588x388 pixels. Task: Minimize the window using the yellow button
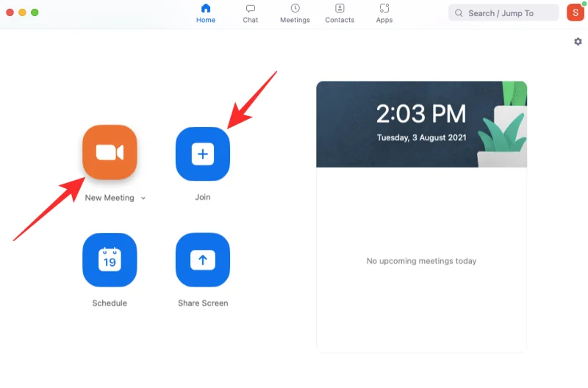coord(22,12)
